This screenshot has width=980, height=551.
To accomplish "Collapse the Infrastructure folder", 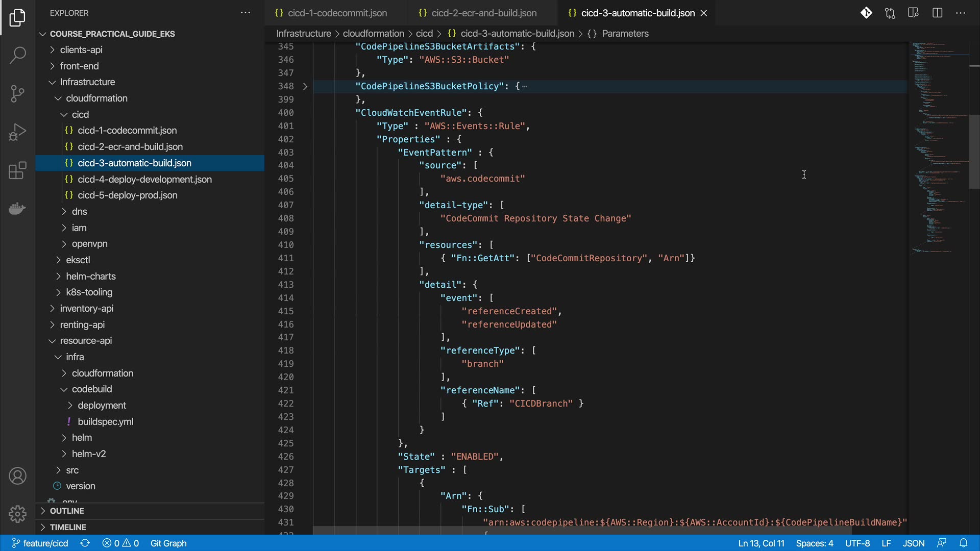I will point(87,82).
